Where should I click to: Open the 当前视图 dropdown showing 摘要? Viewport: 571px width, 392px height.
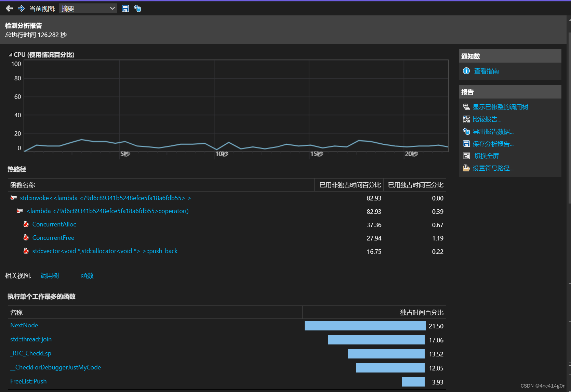point(88,9)
